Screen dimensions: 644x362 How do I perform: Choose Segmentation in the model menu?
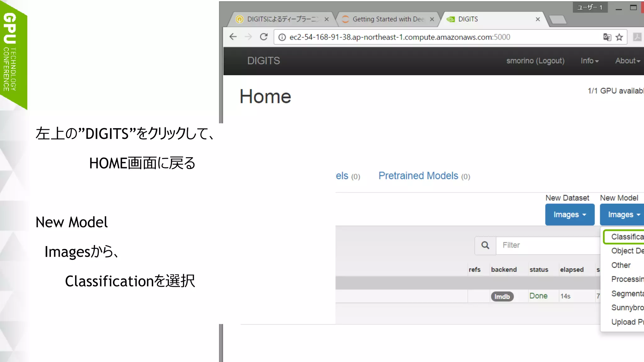(x=627, y=293)
